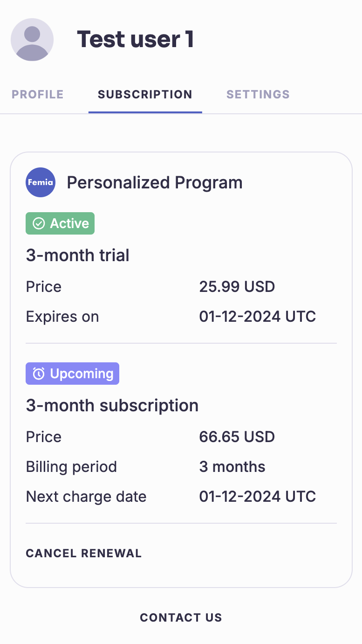Click the green Active status badge
The image size is (362, 644).
(x=60, y=224)
